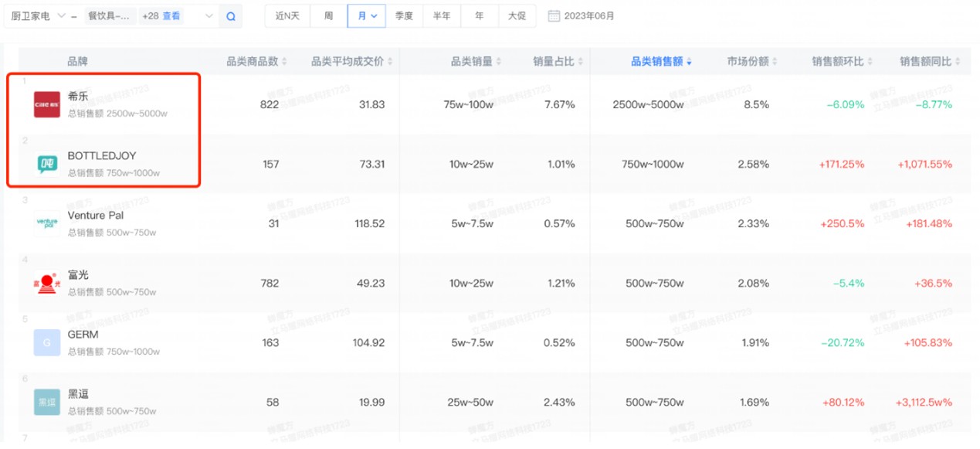980x449 pixels.
Task: Open the 黑逗 brand name link
Action: point(78,394)
